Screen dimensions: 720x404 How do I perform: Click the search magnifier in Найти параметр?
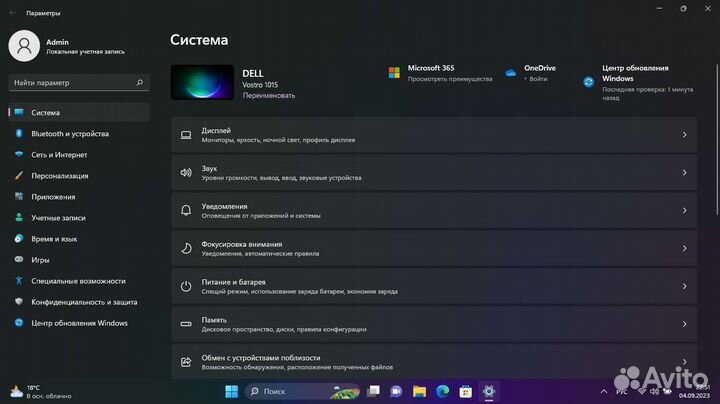140,83
